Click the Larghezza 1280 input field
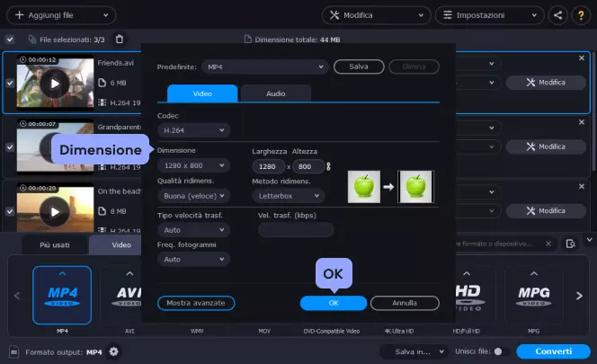Screen dimensions: 597x364 (x=269, y=166)
